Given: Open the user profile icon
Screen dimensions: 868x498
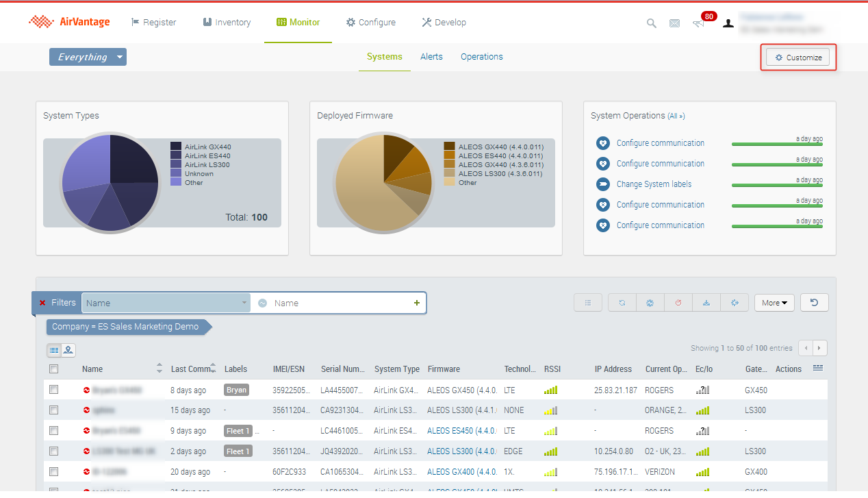Looking at the screenshot, I should point(728,23).
